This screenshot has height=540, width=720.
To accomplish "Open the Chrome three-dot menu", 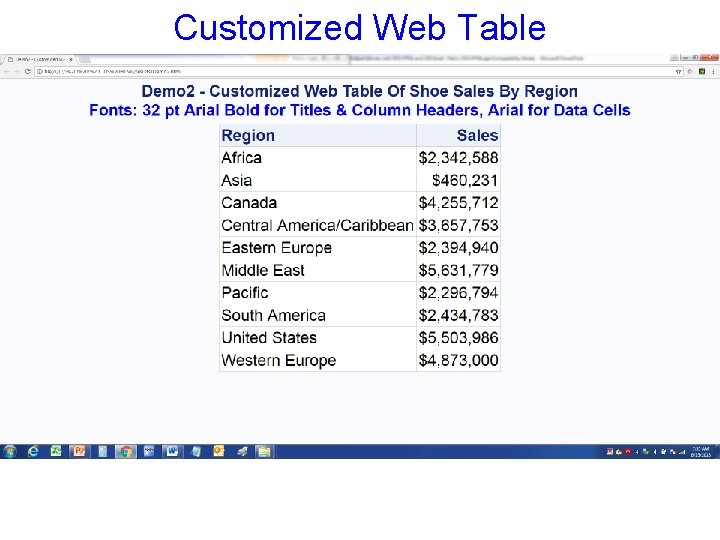I will click(x=713, y=72).
